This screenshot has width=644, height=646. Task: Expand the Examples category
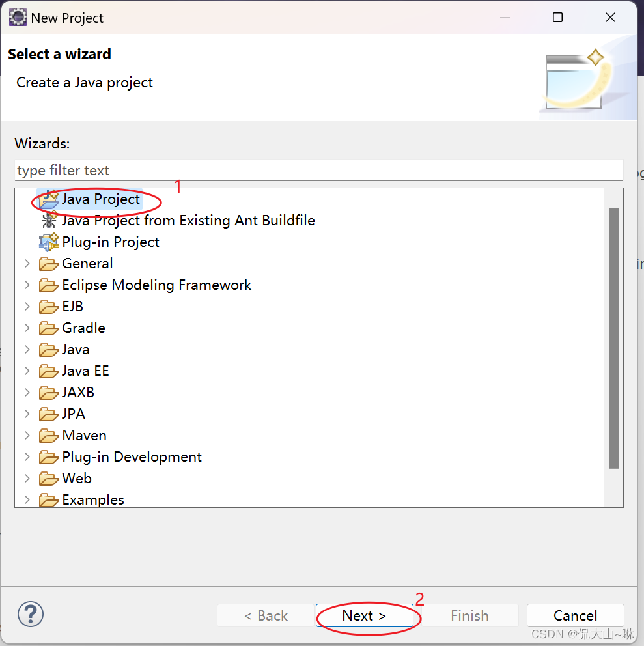[27, 499]
